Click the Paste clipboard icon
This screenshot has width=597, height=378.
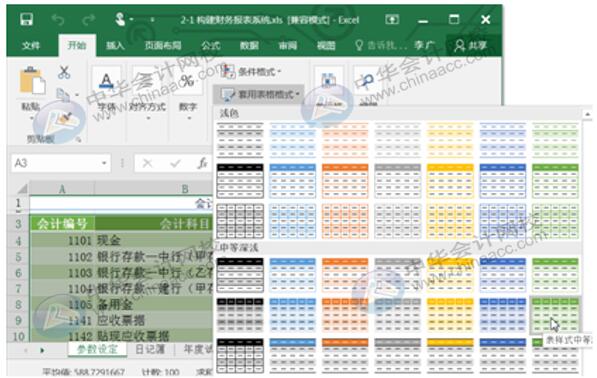point(32,80)
